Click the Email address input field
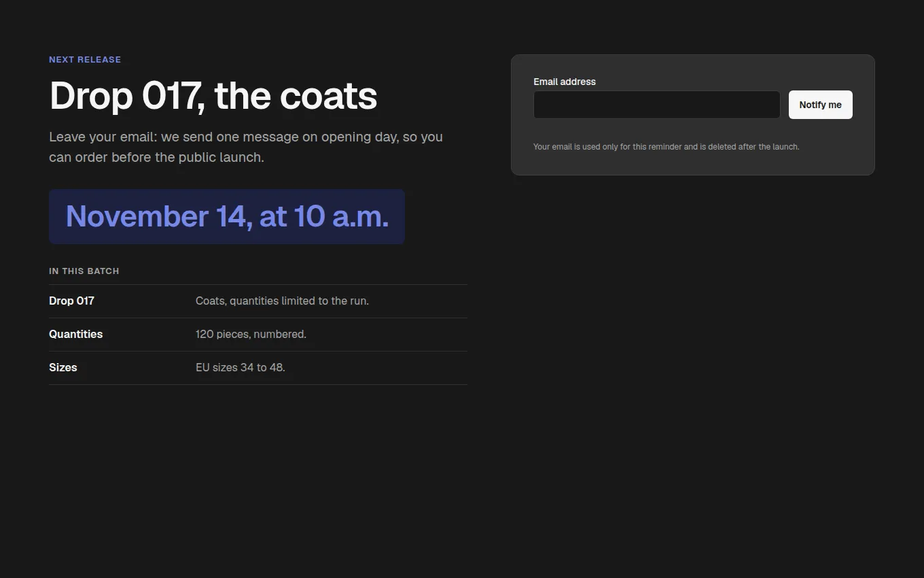The image size is (924, 578). [x=656, y=105]
